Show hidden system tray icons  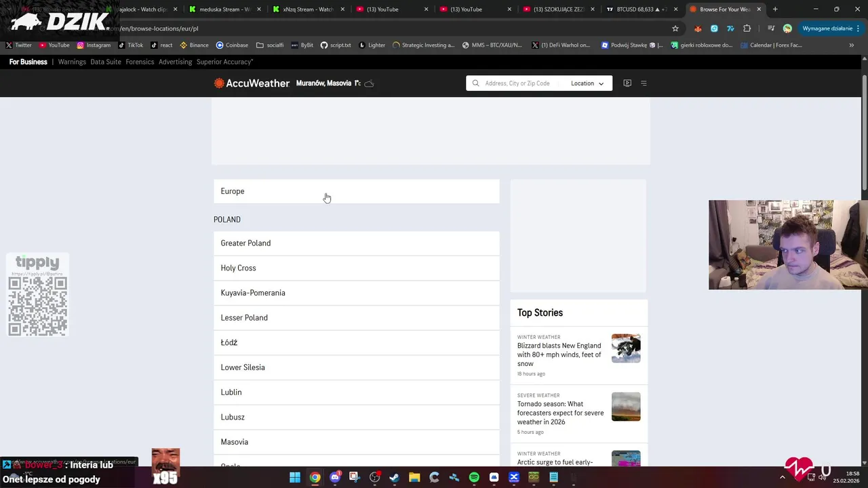(782, 477)
